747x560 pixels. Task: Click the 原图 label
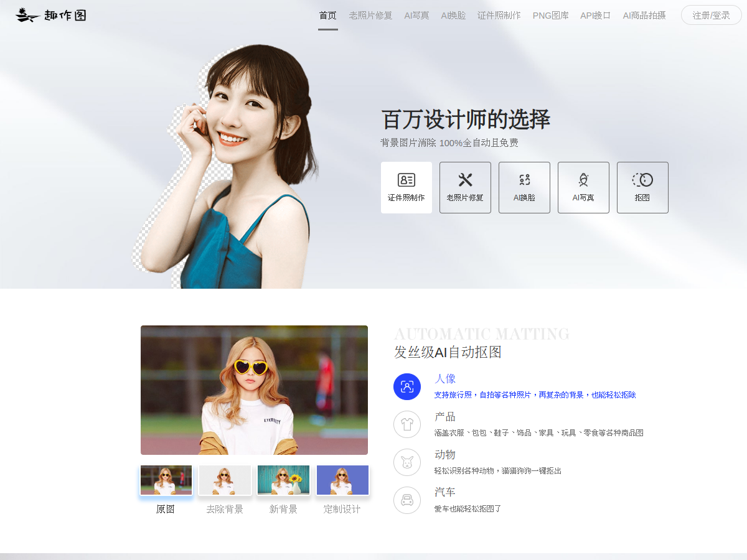(x=166, y=509)
